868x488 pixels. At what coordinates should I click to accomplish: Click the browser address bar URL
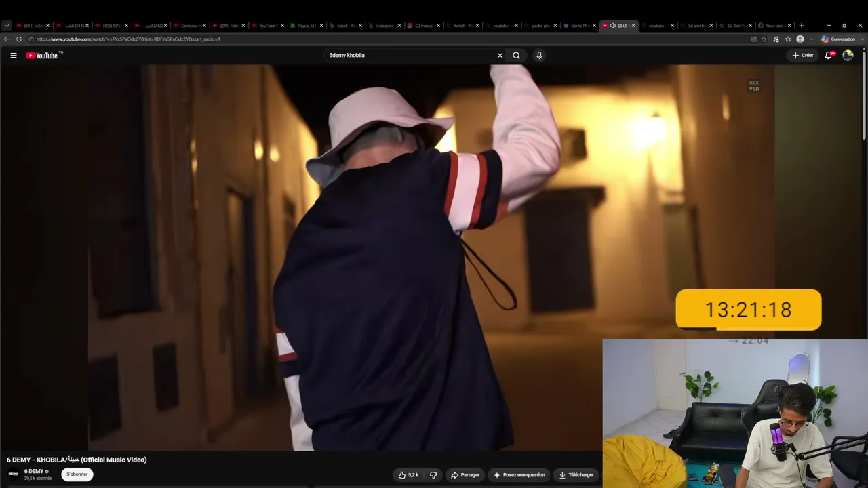pos(128,39)
